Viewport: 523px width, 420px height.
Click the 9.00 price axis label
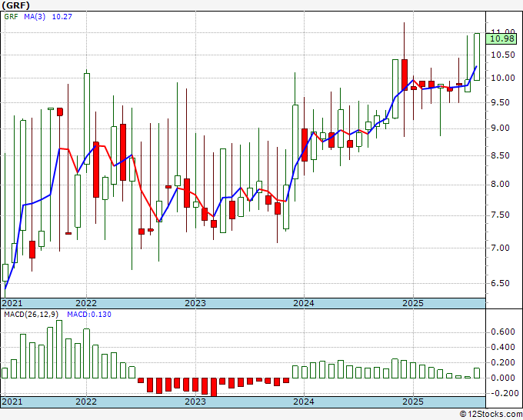click(501, 128)
